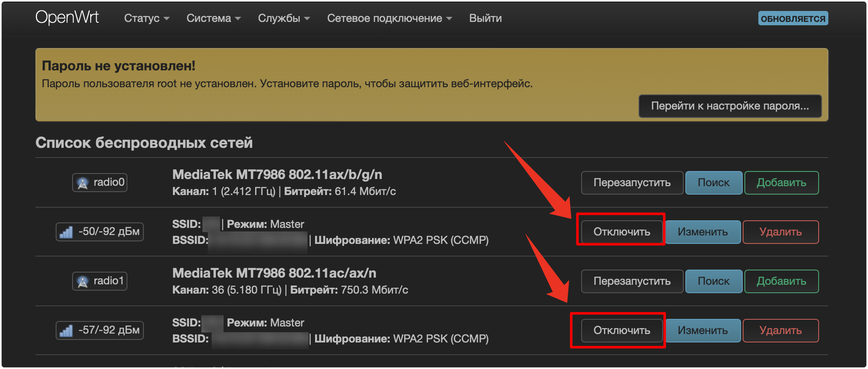This screenshot has height=369, width=868.
Task: Click the OpenWrt logo
Action: tap(67, 18)
